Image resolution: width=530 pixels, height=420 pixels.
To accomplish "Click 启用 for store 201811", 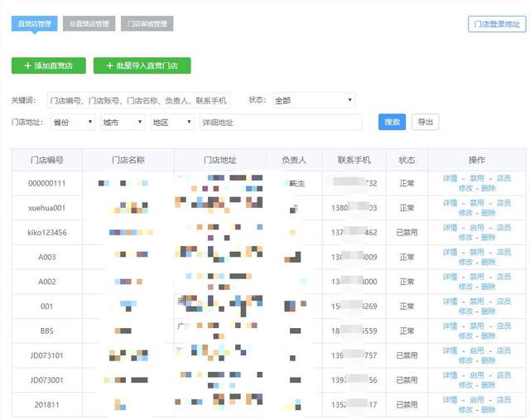I will pyautogui.click(x=477, y=400).
